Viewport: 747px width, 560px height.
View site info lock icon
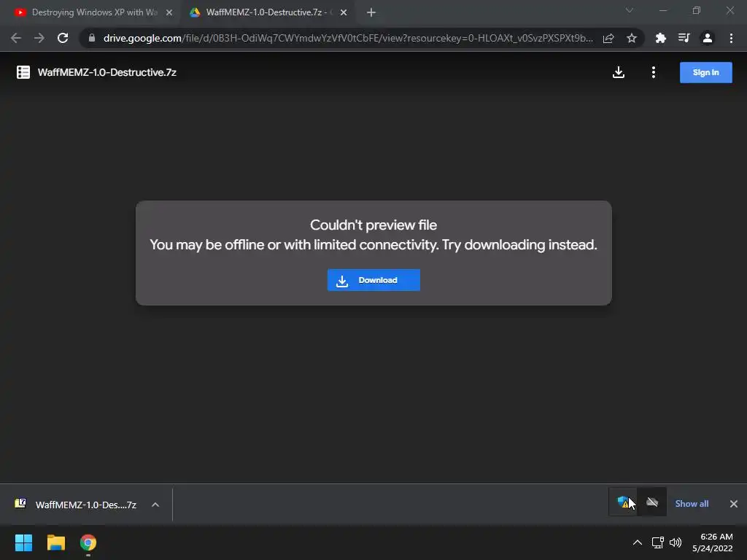(x=91, y=38)
